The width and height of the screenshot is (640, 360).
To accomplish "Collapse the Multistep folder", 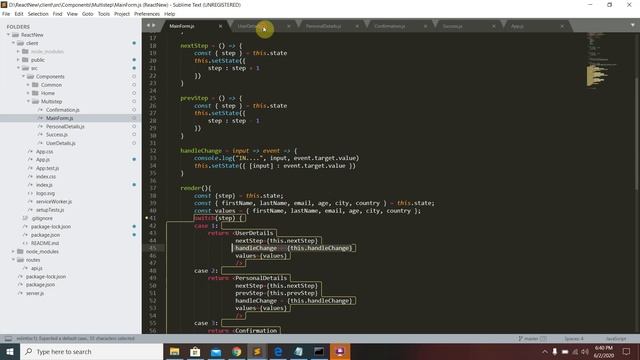I will (28, 101).
